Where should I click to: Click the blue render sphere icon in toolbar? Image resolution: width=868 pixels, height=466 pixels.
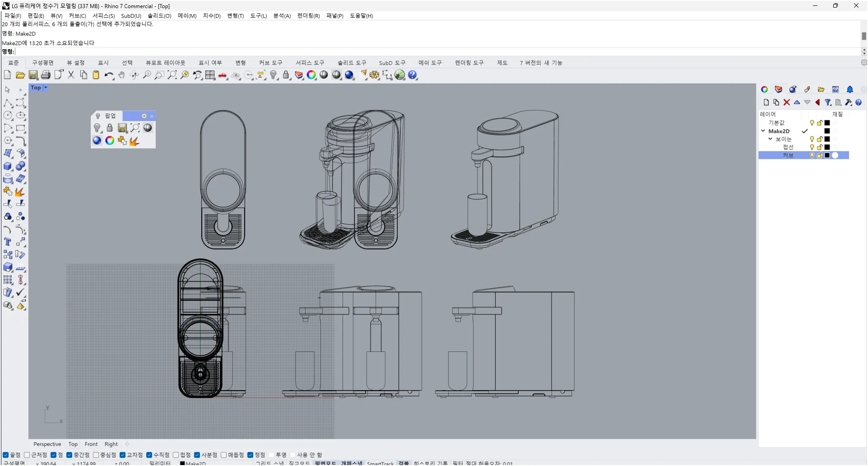tap(349, 75)
